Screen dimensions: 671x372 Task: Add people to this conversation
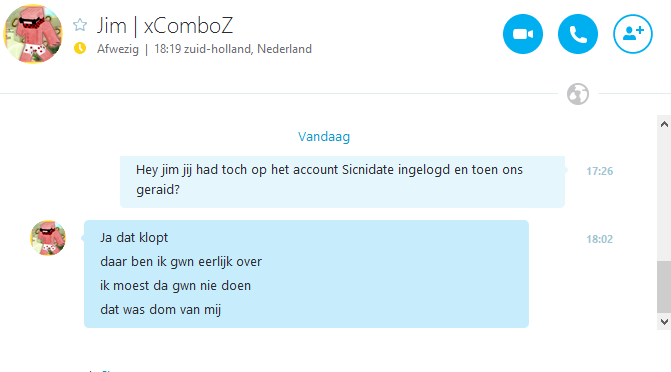coord(633,34)
